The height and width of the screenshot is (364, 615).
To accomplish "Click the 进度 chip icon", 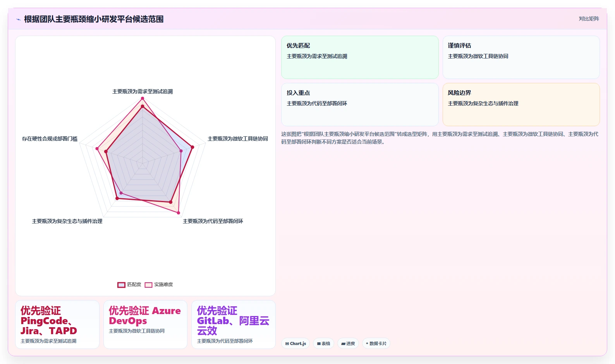I will click(343, 344).
